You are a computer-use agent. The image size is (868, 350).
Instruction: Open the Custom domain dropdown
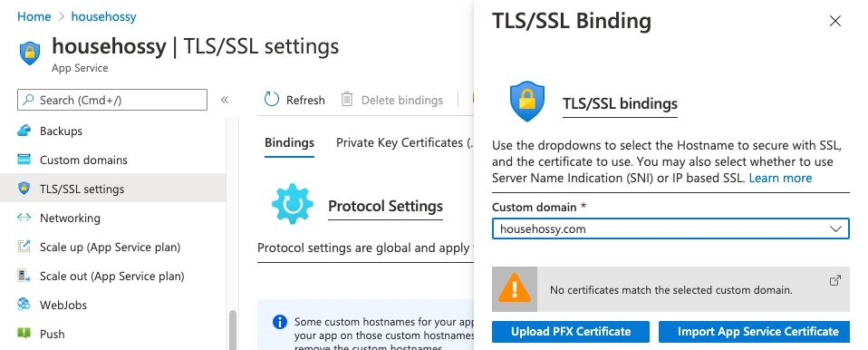tap(670, 228)
